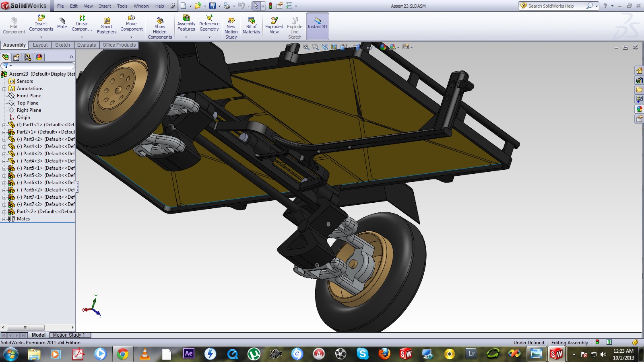The image size is (644, 362).
Task: Open the Tools menu
Action: (122, 6)
